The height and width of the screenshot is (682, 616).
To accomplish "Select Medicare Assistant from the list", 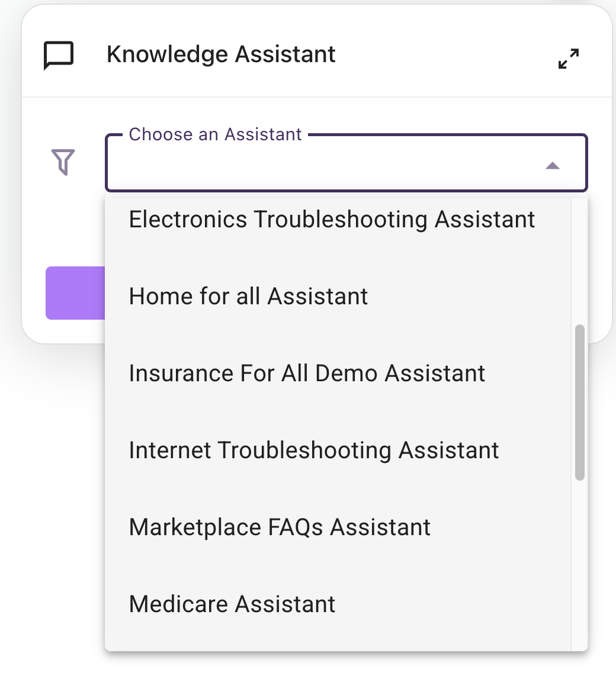I will click(x=232, y=604).
